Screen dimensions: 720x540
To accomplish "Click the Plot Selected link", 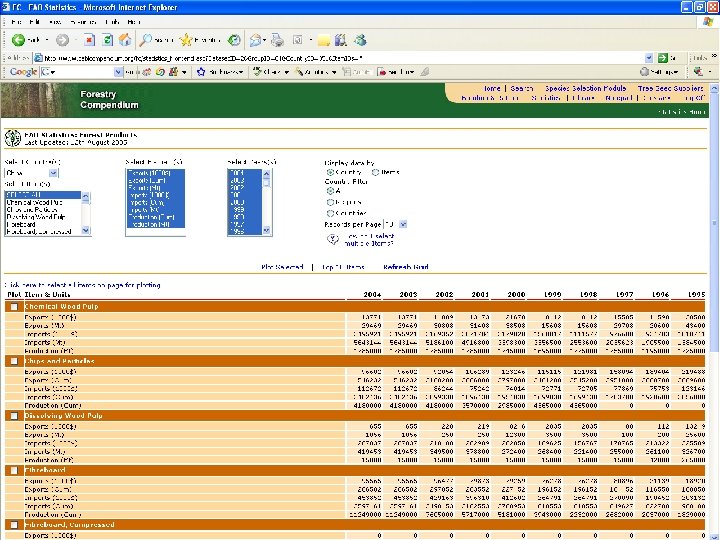I will point(281,267).
